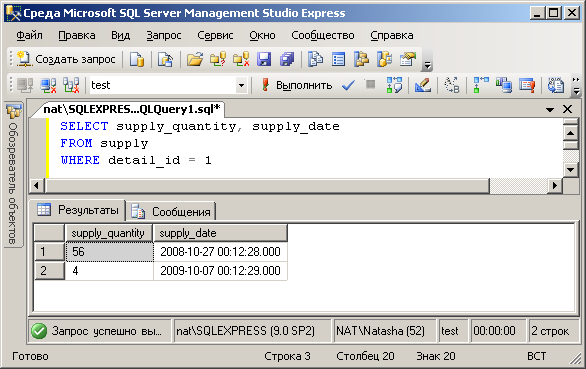Screen dimensions: 586x369
Task: Open the Обозреватель объектов side panel
Action: click(13, 175)
